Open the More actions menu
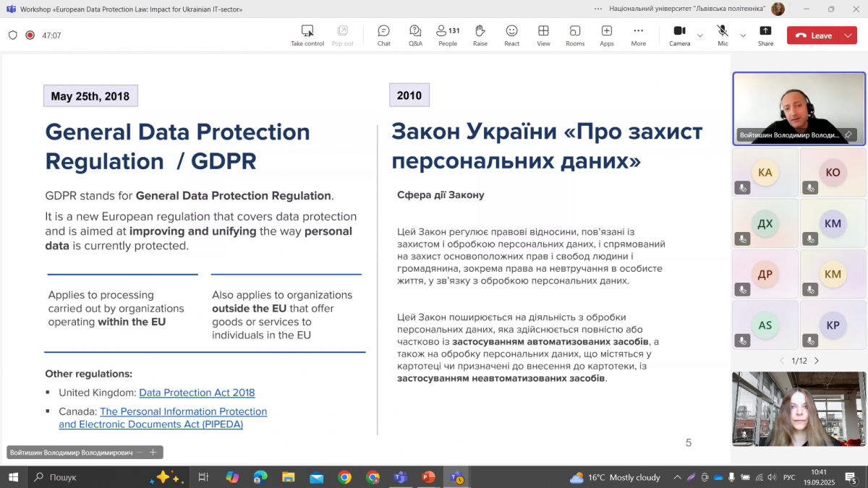Screen dimensions: 868x488 click(638, 34)
